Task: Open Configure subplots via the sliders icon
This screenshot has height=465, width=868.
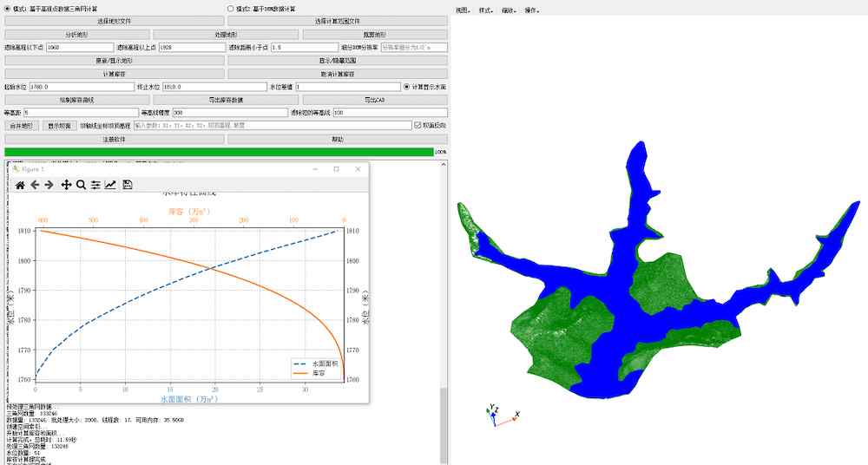Action: tap(95, 185)
